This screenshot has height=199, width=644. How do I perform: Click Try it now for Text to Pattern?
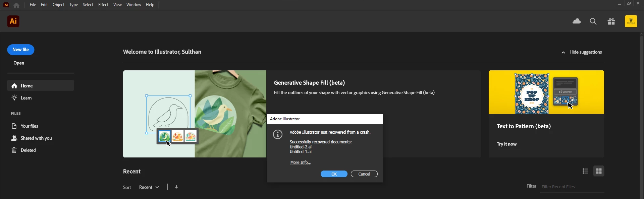[506, 144]
